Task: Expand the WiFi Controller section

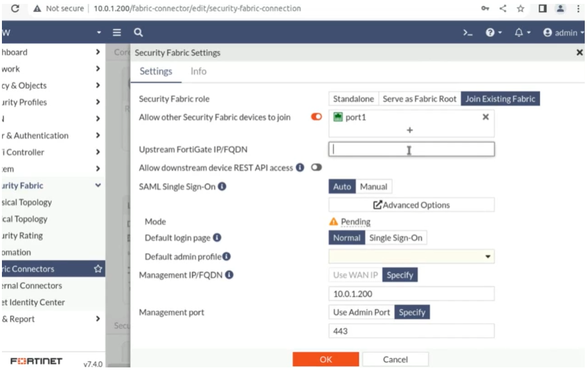Action: (x=98, y=152)
